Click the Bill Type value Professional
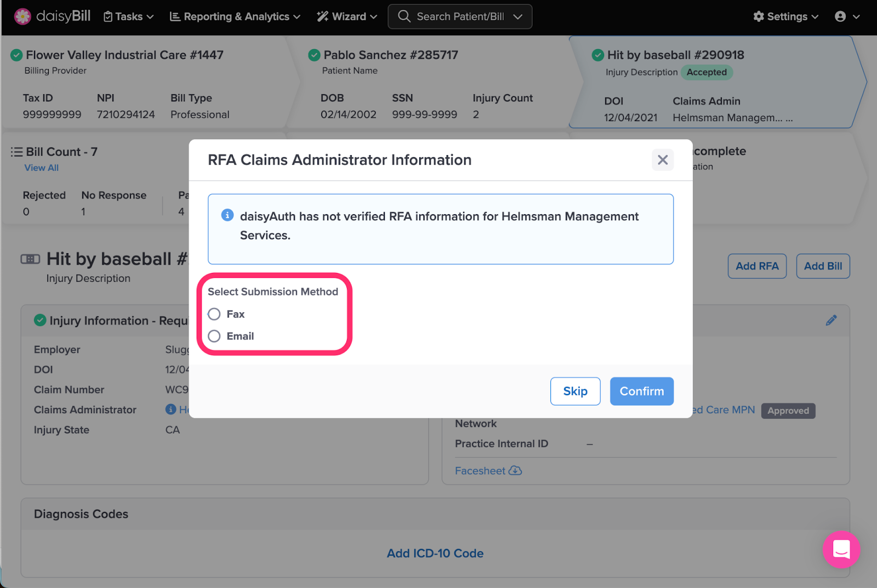877x588 pixels. [x=200, y=115]
